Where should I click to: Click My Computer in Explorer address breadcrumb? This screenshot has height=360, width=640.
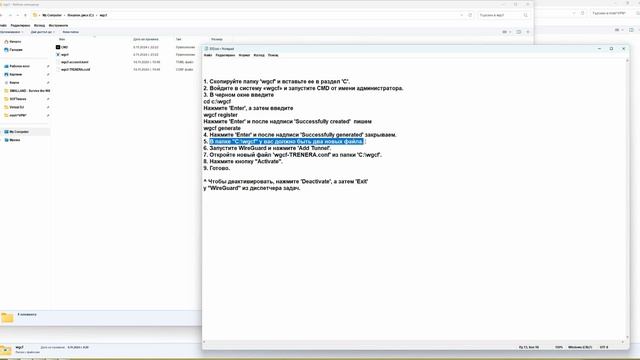[52, 15]
